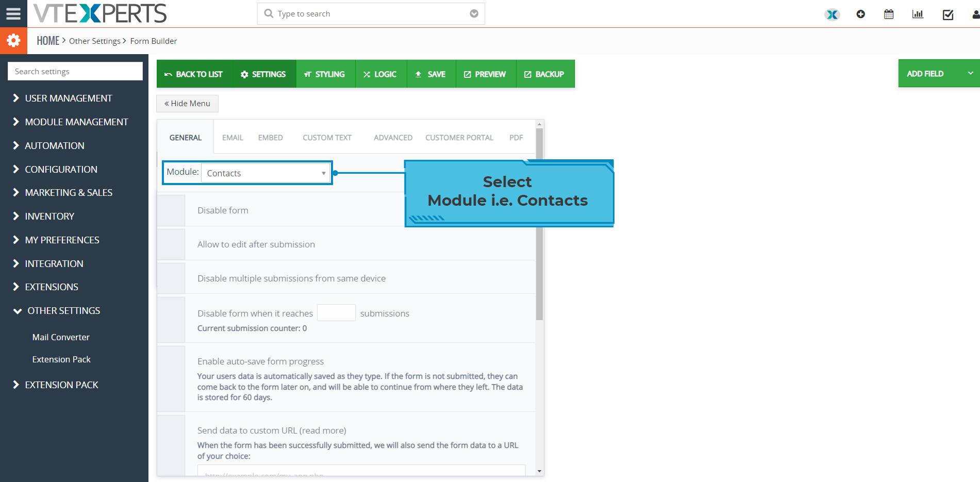
Task: Toggle Disable multiple submissions from same device
Action: [171, 278]
